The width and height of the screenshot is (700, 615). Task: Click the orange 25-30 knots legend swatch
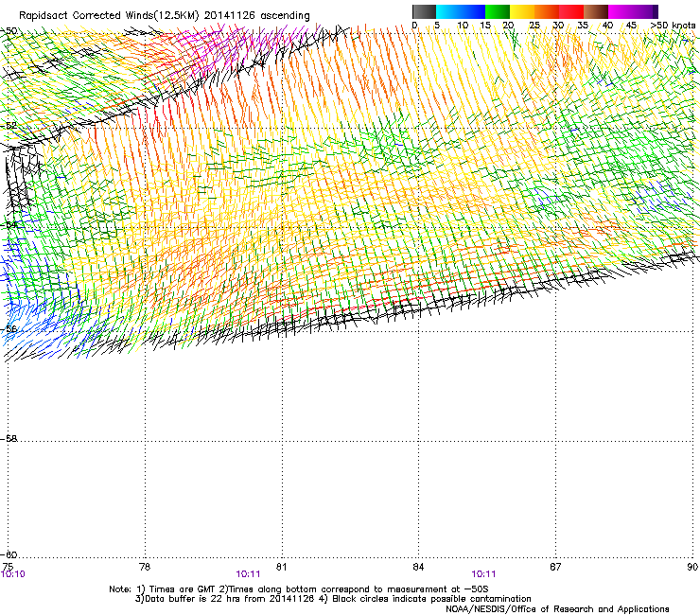547,11
